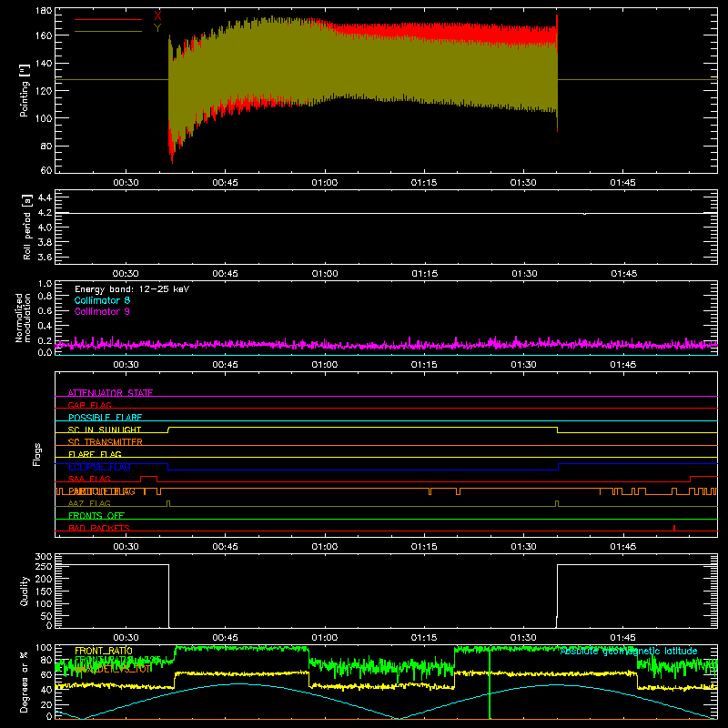
Task: Click the olive Y legend line
Action: pos(108,31)
